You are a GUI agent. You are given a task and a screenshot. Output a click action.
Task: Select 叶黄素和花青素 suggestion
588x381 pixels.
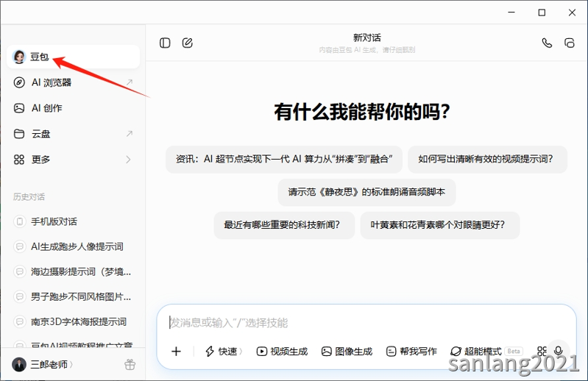tap(440, 225)
